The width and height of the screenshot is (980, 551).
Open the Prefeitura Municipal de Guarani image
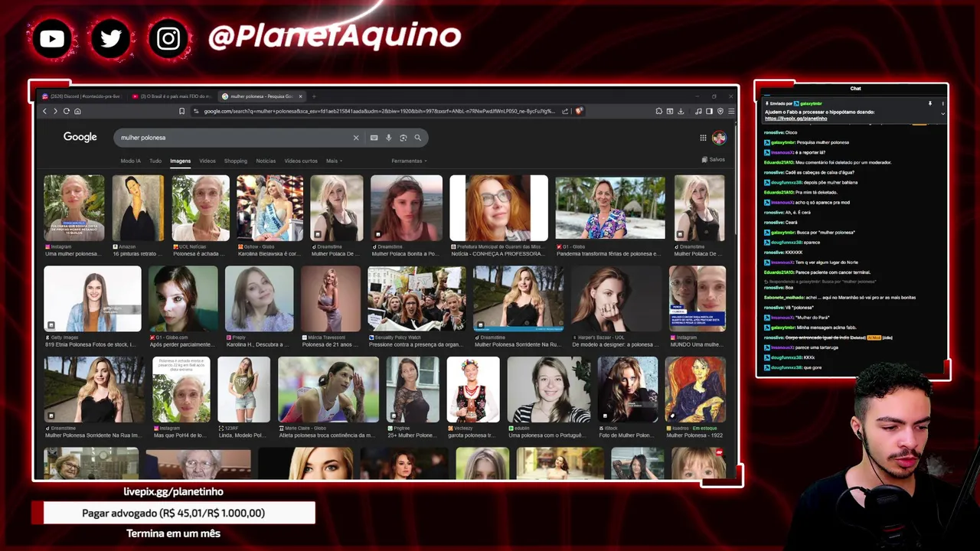498,208
